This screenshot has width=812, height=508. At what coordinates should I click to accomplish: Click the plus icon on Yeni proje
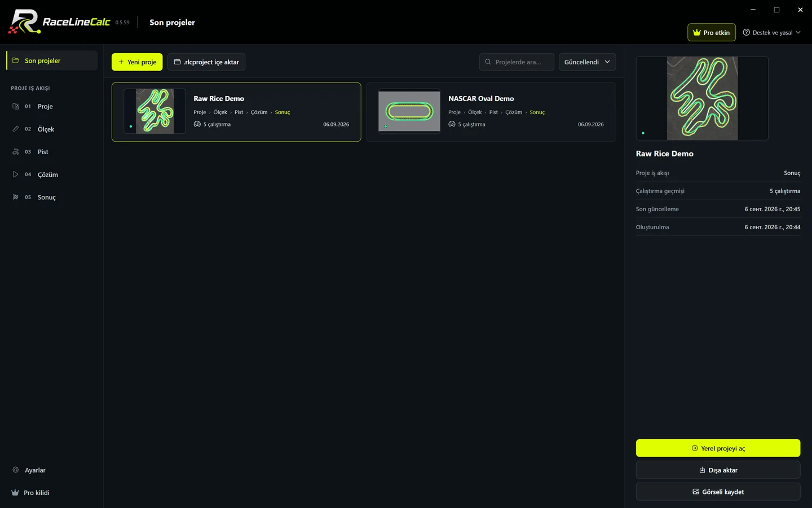pos(121,62)
